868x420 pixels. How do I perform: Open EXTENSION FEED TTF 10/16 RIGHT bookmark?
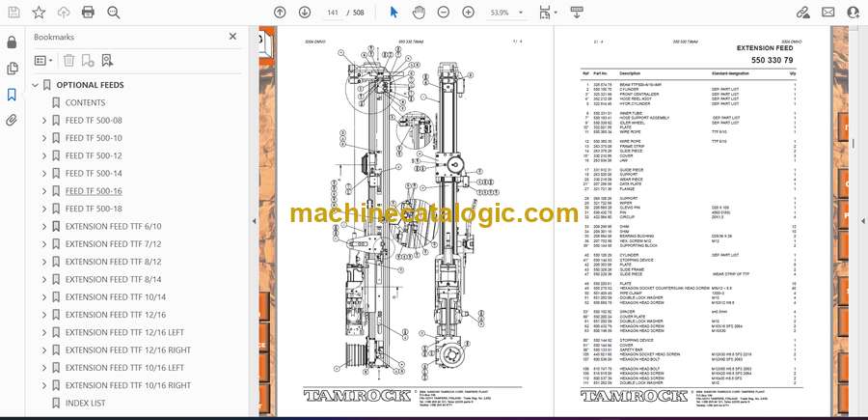point(128,385)
